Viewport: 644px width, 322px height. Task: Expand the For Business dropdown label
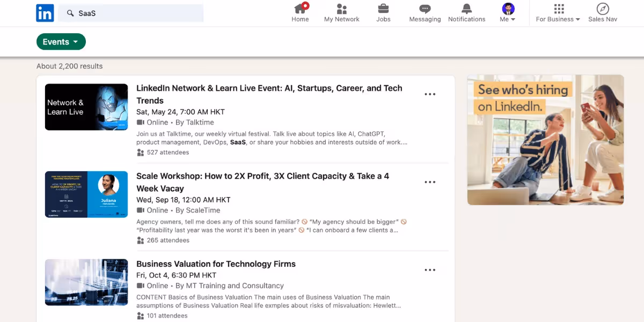558,19
